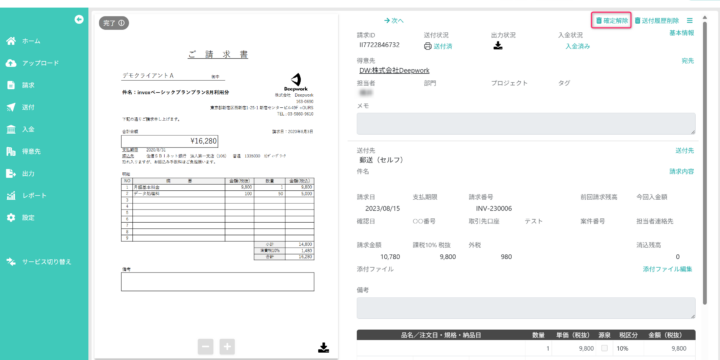The width and height of the screenshot is (720, 360).
Task: Click the download icon under 出力状況
Action: [498, 45]
